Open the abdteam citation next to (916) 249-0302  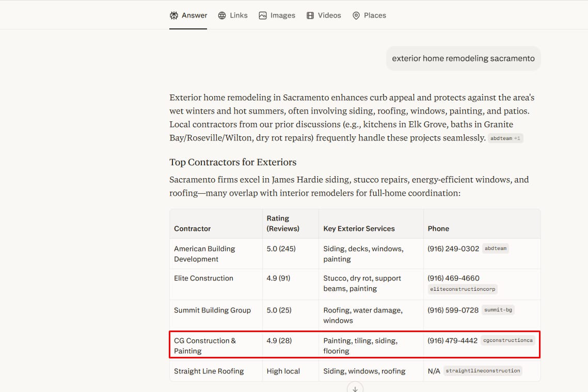click(x=496, y=248)
